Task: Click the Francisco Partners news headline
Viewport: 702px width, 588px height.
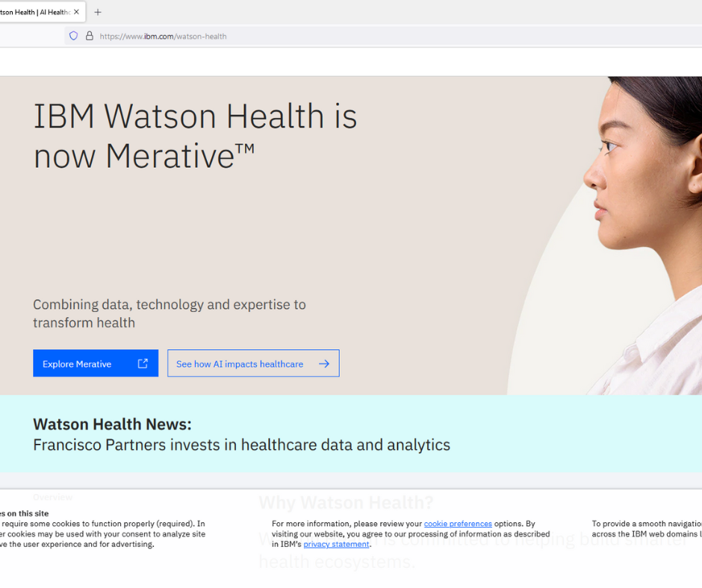Action: 242,445
